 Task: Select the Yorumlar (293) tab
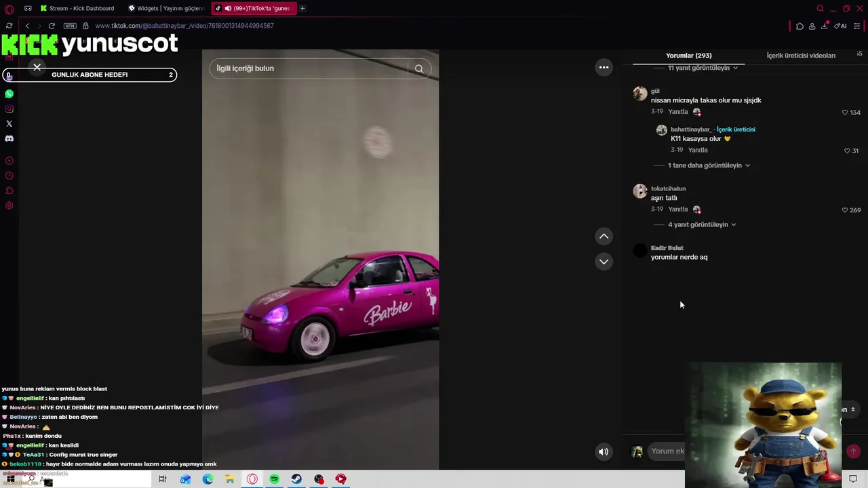[x=688, y=56]
